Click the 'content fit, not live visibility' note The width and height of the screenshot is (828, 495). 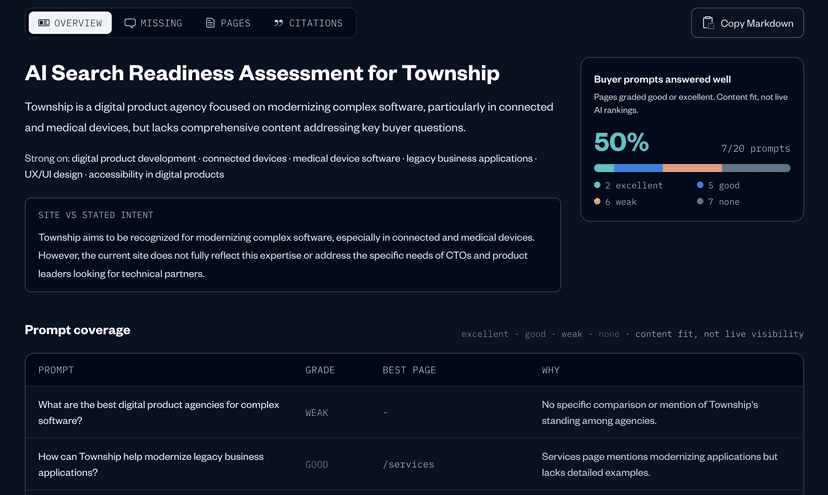(719, 334)
